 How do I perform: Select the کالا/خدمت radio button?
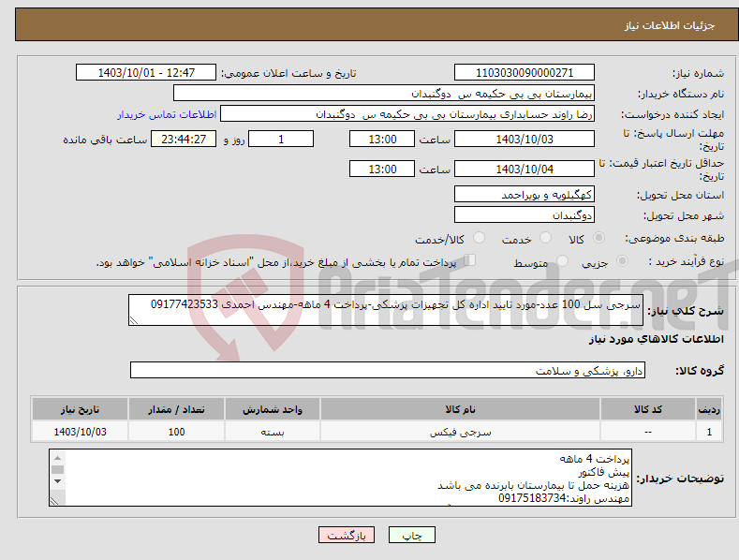(479, 238)
